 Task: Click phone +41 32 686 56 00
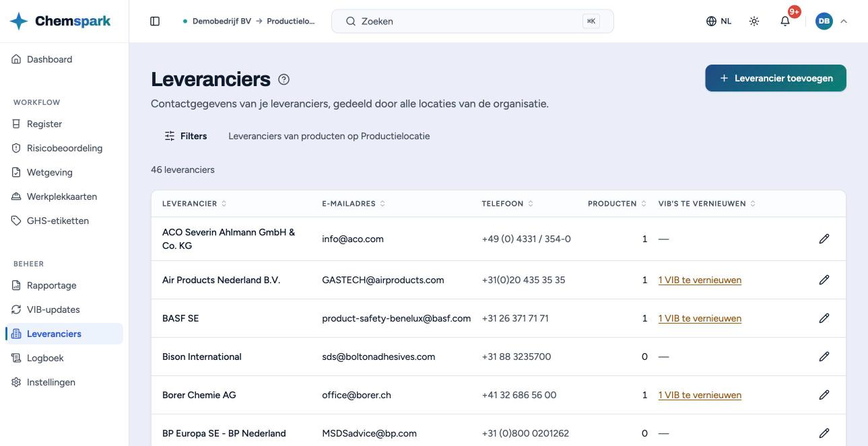tap(519, 395)
